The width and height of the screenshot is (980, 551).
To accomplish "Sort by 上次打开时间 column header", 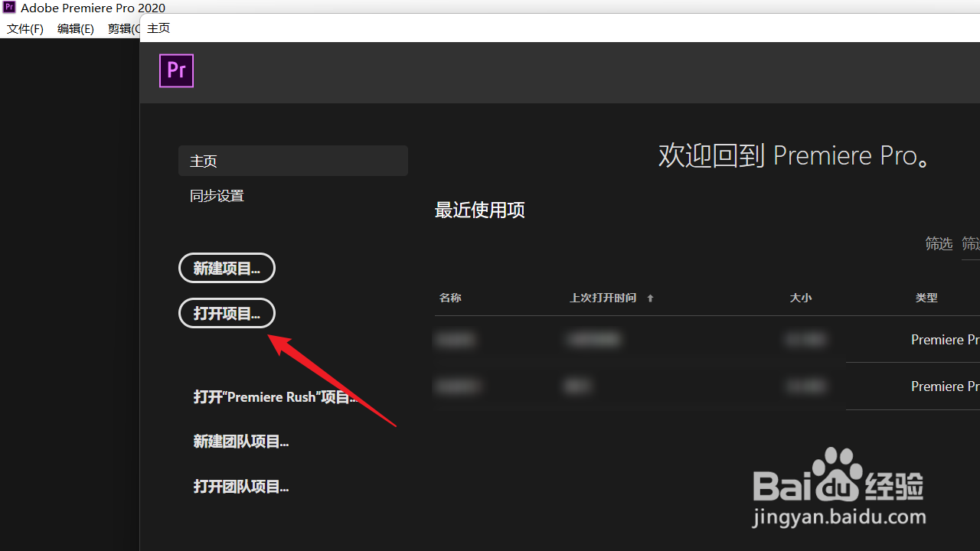I will [x=603, y=298].
